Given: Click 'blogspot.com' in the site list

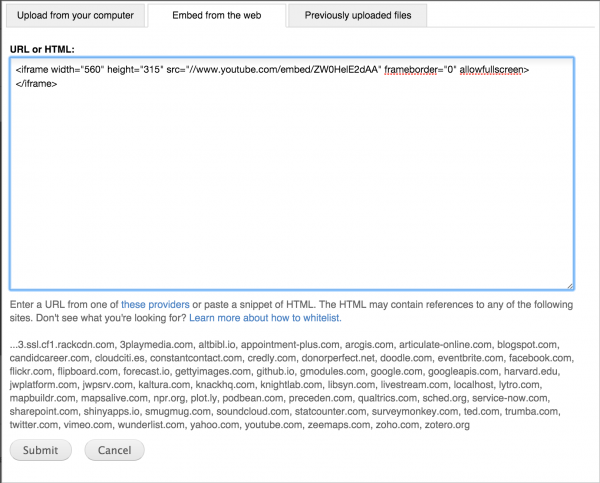Looking at the screenshot, I should point(527,344).
